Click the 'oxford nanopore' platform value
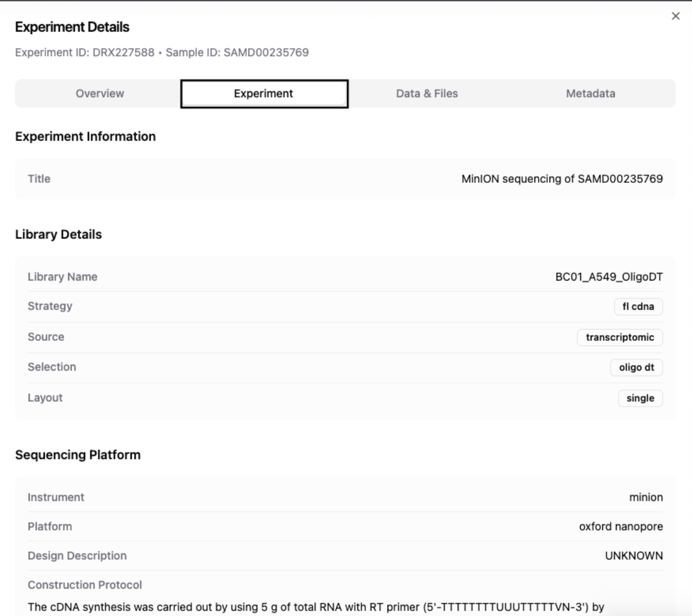The image size is (692, 616). pos(621,526)
